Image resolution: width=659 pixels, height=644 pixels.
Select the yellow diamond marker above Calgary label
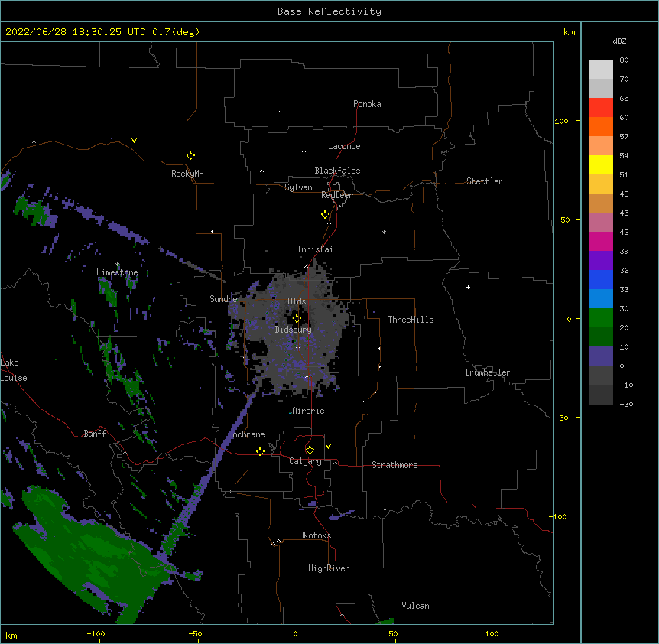310,450
